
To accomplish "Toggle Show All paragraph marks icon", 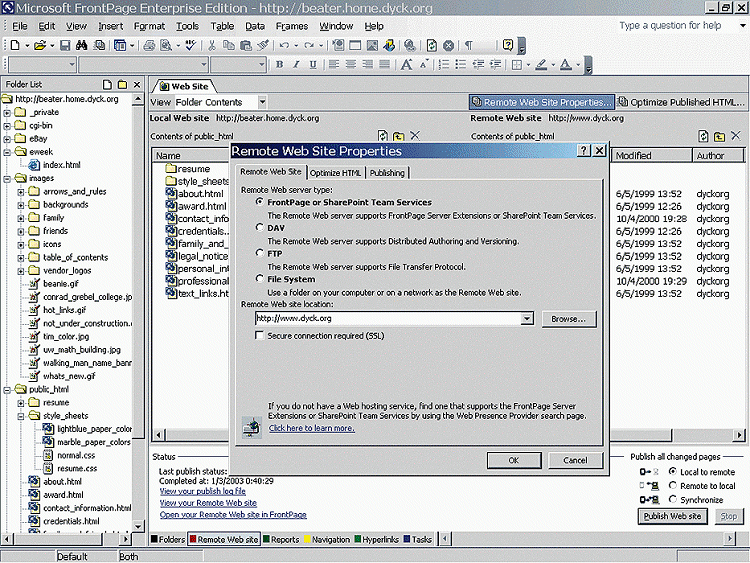I will click(x=469, y=45).
